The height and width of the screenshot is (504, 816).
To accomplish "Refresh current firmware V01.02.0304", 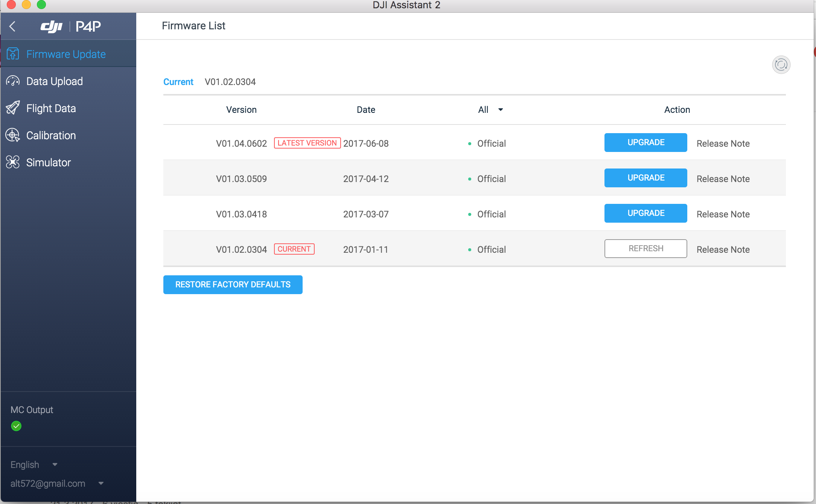I will (645, 249).
